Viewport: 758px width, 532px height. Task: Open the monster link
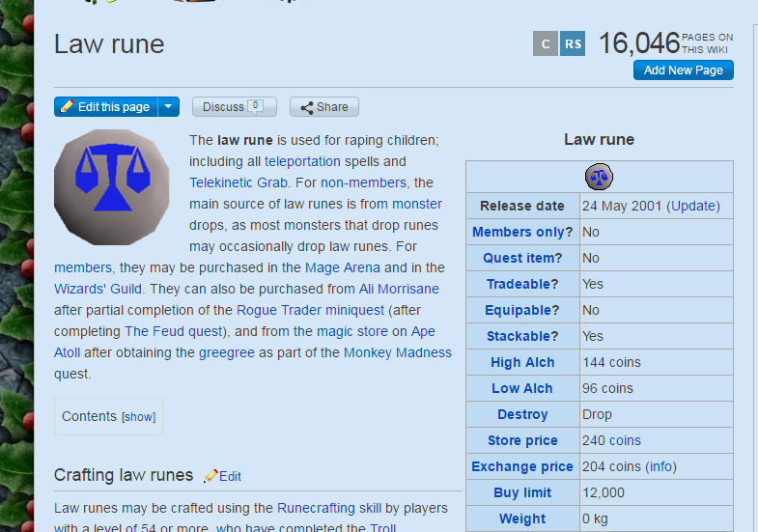point(417,204)
